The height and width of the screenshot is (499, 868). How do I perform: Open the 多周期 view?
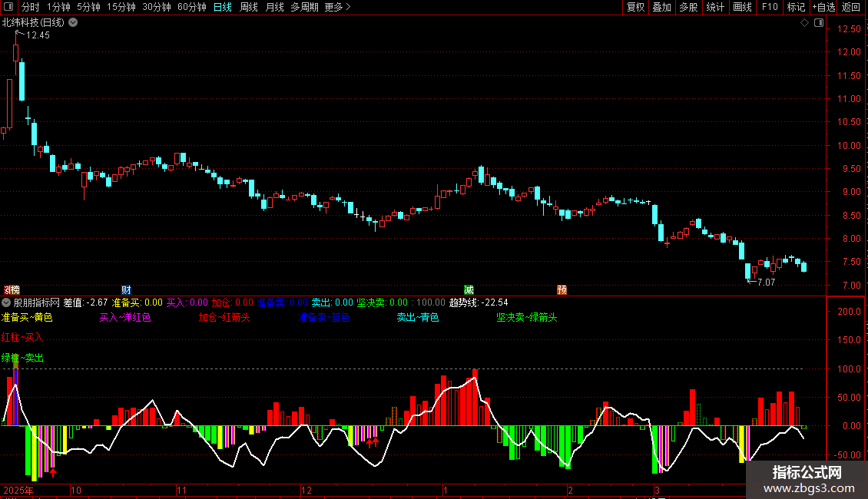tap(304, 7)
